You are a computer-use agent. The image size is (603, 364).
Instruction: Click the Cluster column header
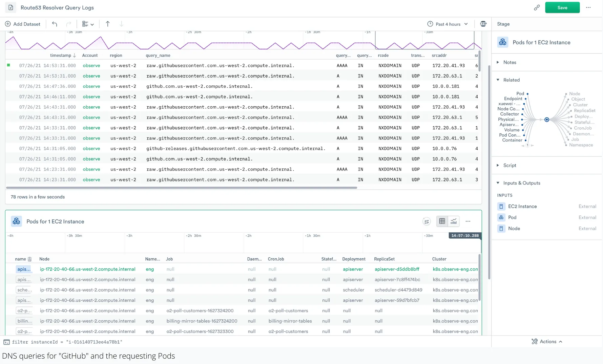(439, 259)
